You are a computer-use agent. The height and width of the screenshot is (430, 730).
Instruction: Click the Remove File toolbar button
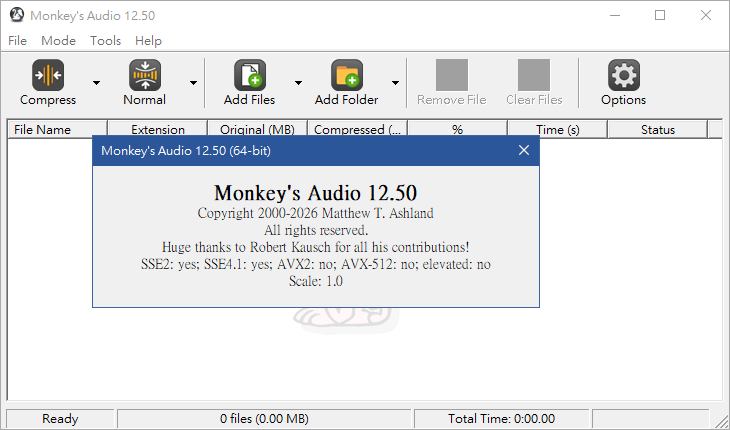click(452, 83)
